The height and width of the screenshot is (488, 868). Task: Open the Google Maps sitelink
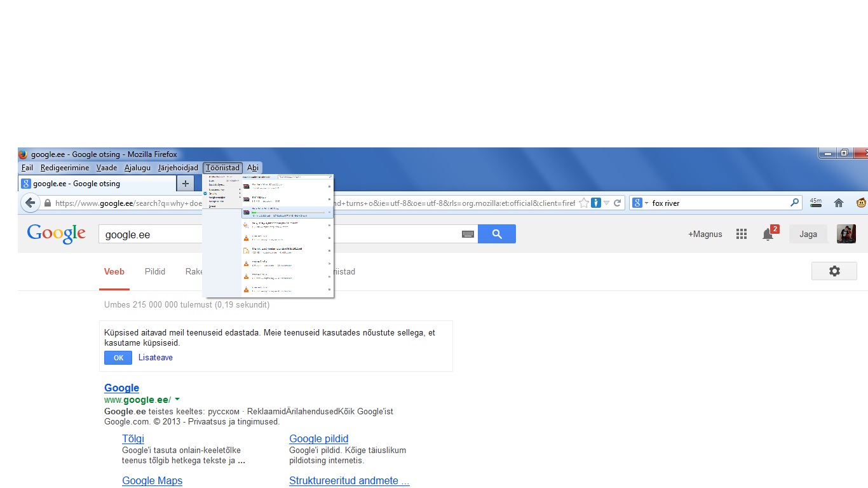(152, 481)
